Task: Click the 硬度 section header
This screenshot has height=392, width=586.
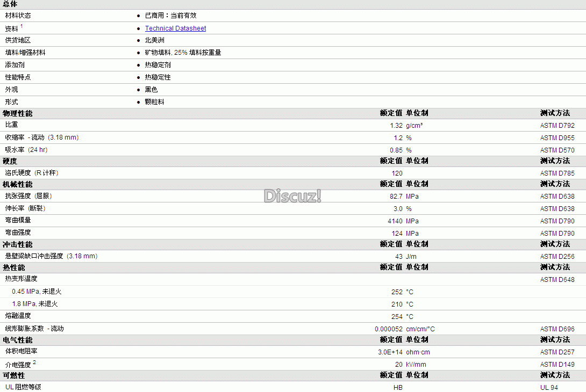Action: 10,161
